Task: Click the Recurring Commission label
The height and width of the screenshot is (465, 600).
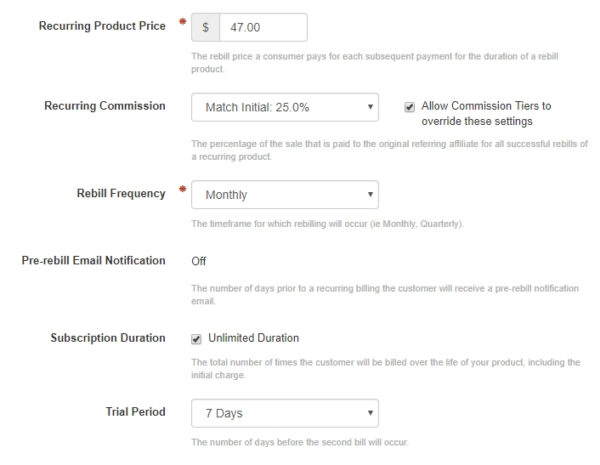Action: coord(104,105)
